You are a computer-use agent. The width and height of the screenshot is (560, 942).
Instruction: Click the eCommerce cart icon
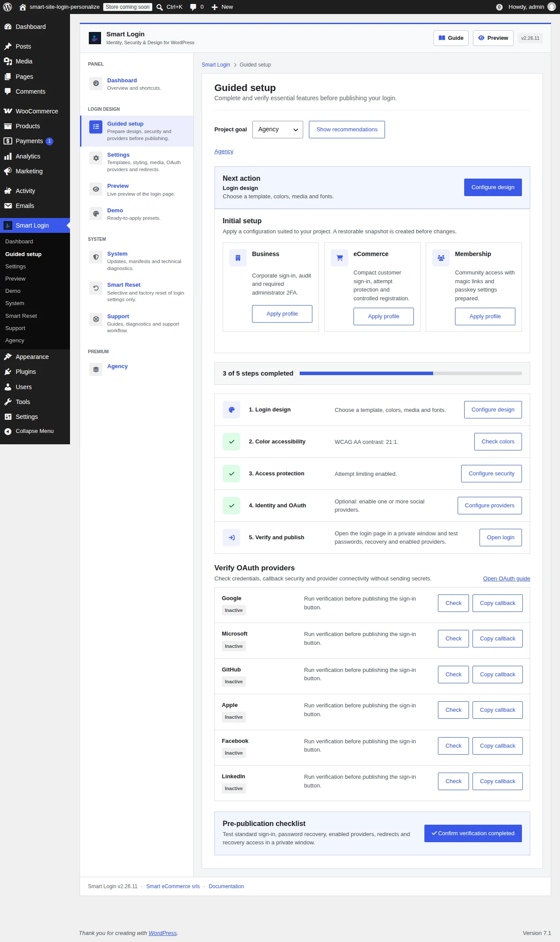pos(339,258)
